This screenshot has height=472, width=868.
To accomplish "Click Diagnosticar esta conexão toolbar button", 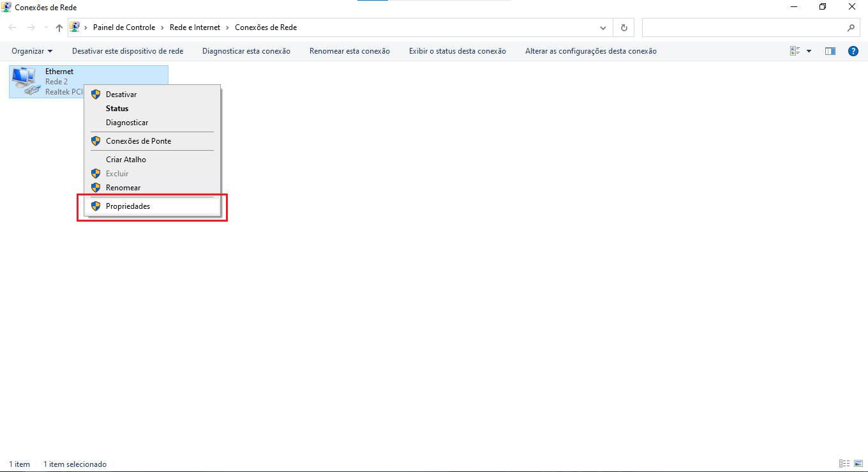I will click(246, 51).
